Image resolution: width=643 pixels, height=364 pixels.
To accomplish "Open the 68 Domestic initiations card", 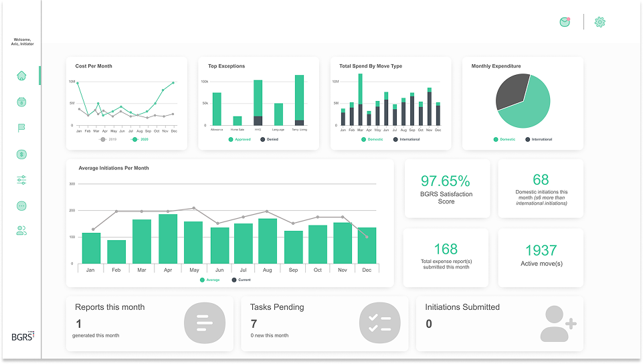I will (x=541, y=189).
